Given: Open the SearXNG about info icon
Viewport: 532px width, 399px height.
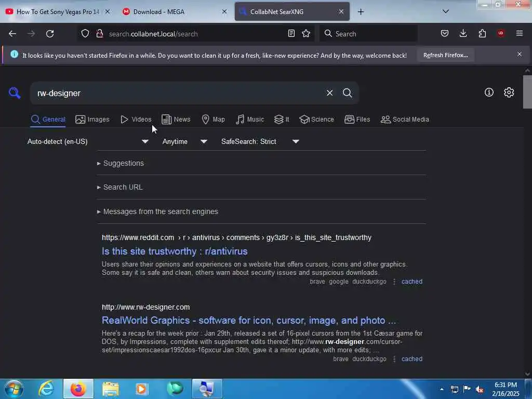Looking at the screenshot, I should tap(489, 92).
